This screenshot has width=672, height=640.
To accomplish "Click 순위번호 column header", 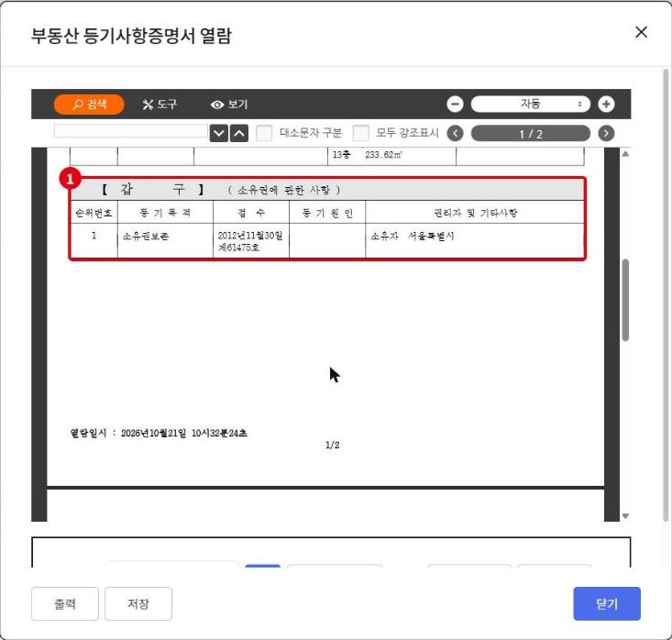I will click(94, 213).
